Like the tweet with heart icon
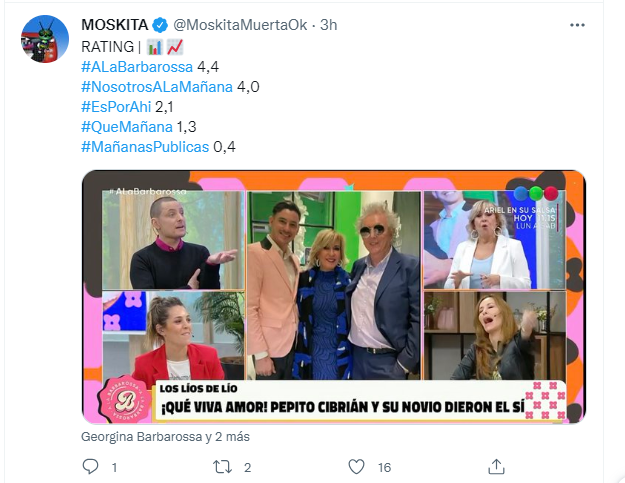The width and height of the screenshot is (625, 483). tap(356, 467)
